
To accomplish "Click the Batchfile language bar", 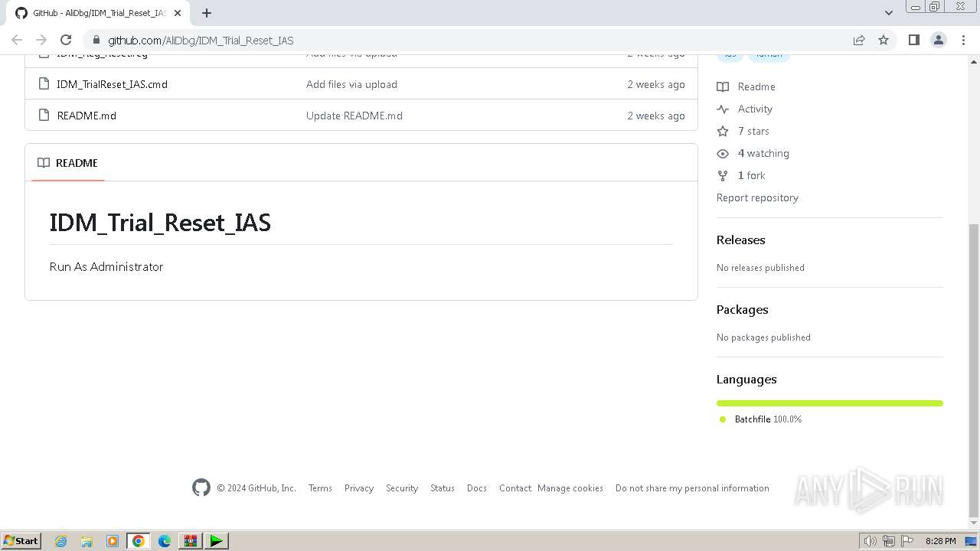I will 829,403.
